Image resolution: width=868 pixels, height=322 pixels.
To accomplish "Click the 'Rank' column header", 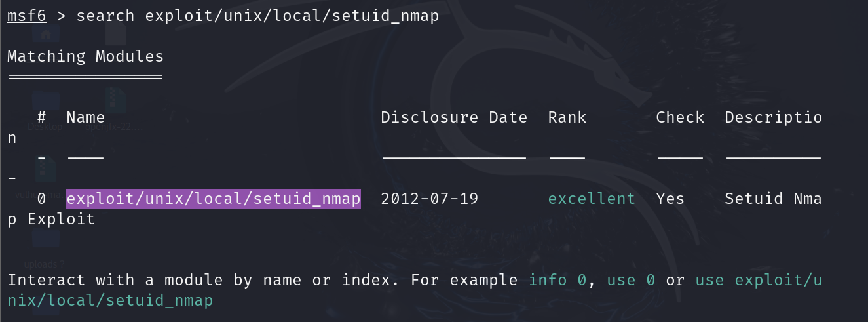I will (x=567, y=117).
